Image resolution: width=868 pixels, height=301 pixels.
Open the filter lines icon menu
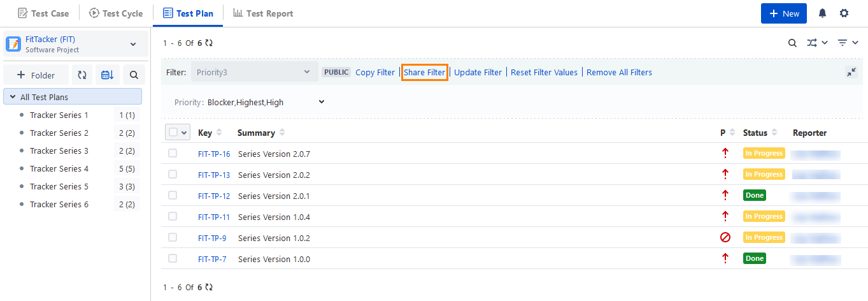[848, 43]
